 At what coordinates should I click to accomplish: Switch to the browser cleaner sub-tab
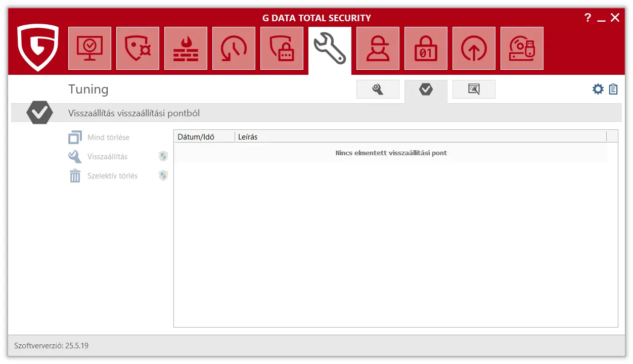tap(474, 89)
